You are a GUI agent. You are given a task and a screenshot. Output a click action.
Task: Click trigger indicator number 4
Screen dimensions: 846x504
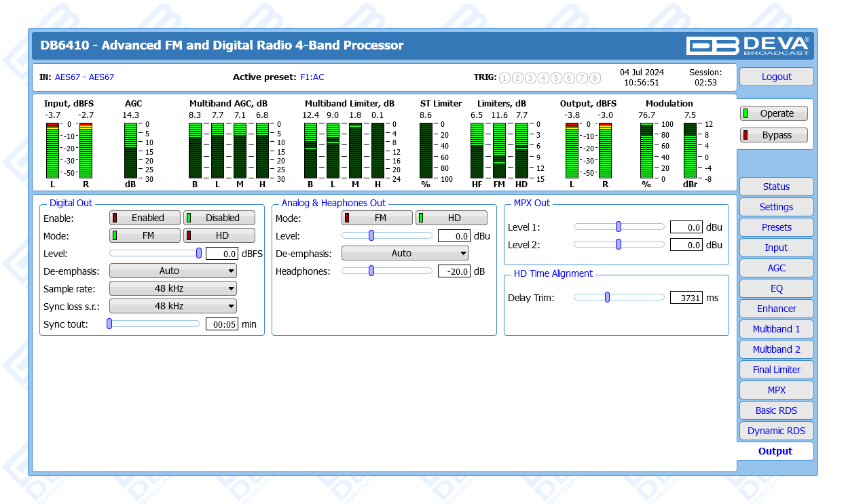[x=543, y=78]
